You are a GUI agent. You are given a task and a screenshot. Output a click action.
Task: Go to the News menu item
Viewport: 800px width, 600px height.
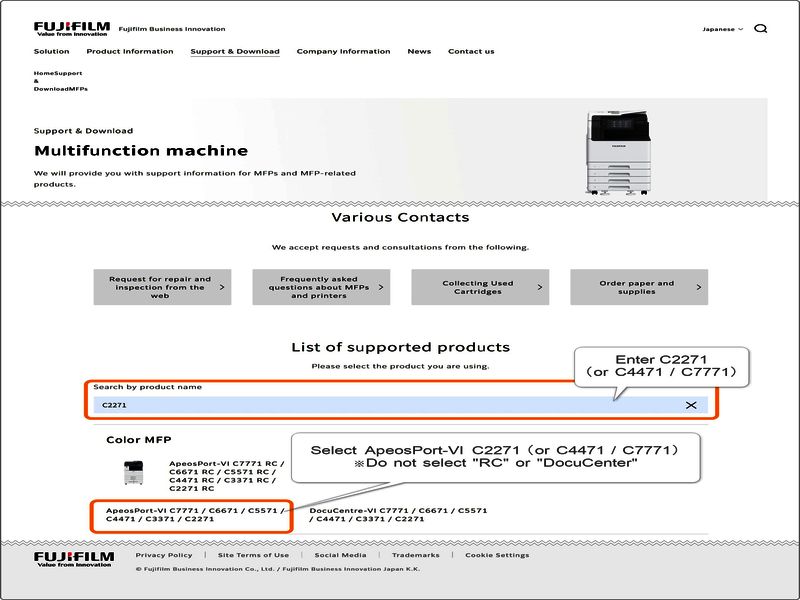419,52
